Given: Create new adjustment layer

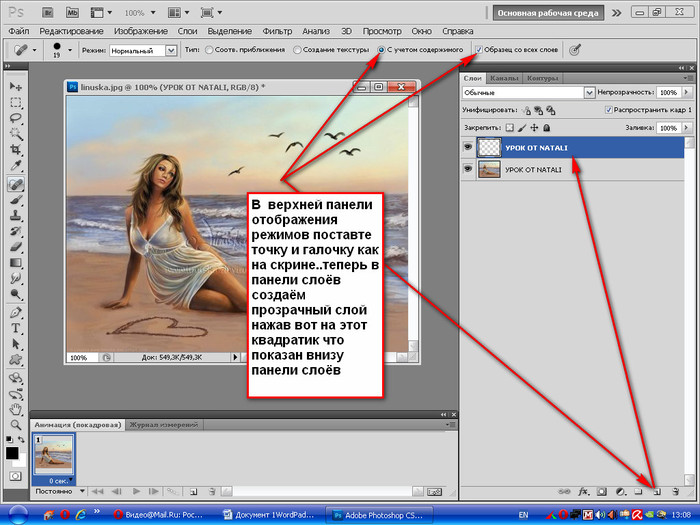Looking at the screenshot, I should pyautogui.click(x=620, y=492).
